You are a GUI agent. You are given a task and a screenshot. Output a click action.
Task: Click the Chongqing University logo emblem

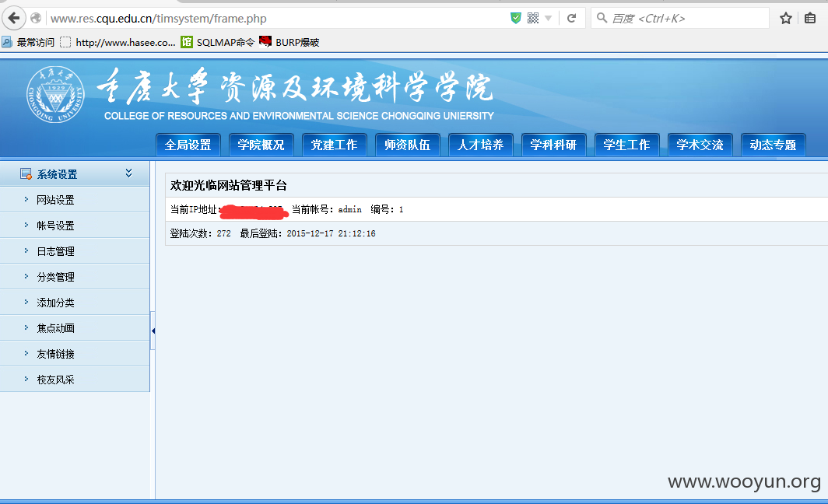coord(55,94)
